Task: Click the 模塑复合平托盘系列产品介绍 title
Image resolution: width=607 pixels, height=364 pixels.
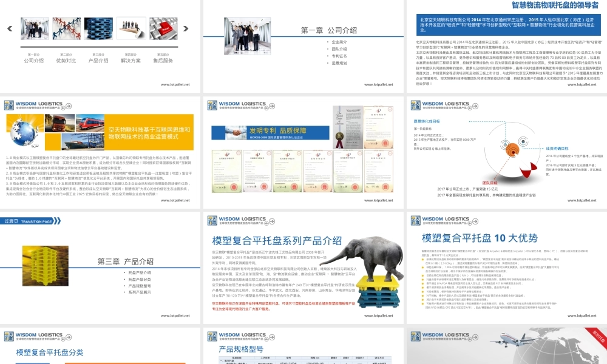Action: (x=277, y=241)
